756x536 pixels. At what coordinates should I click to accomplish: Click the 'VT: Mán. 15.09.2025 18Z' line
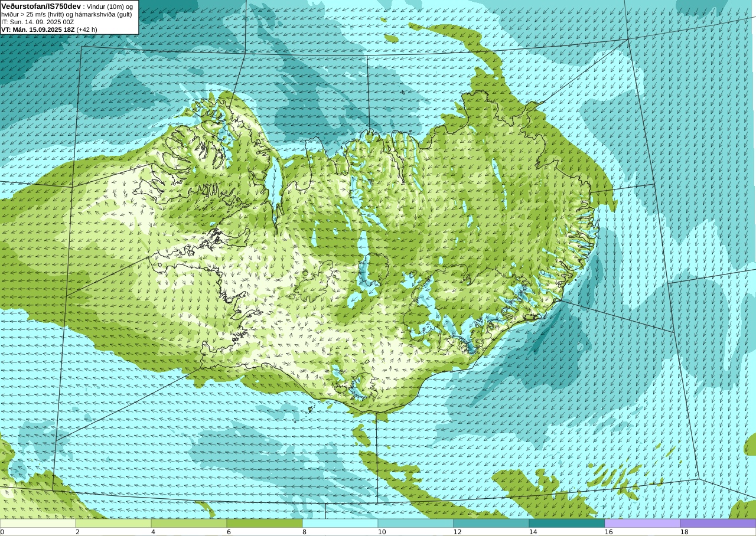coord(49,30)
